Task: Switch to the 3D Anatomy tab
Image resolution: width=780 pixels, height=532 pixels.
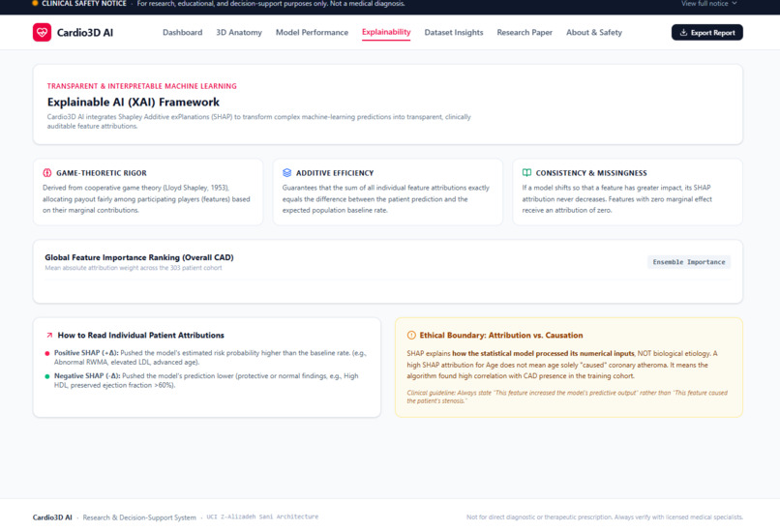Action: coord(239,32)
